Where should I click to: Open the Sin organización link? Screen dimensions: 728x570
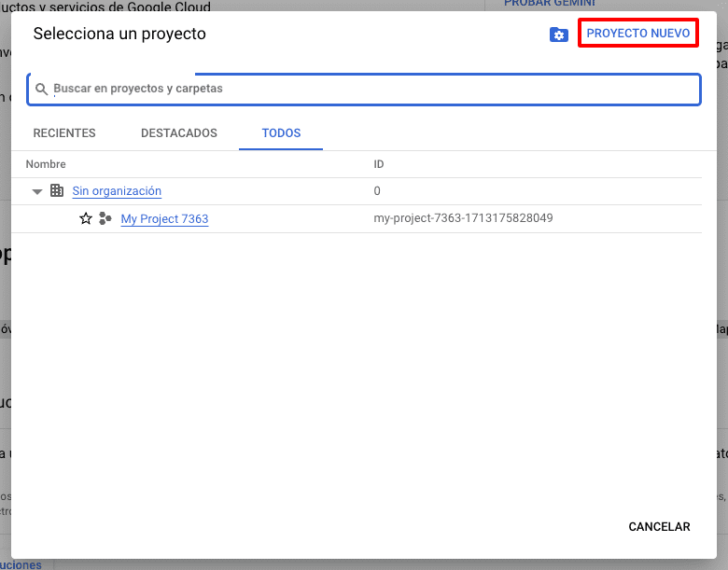tap(117, 190)
